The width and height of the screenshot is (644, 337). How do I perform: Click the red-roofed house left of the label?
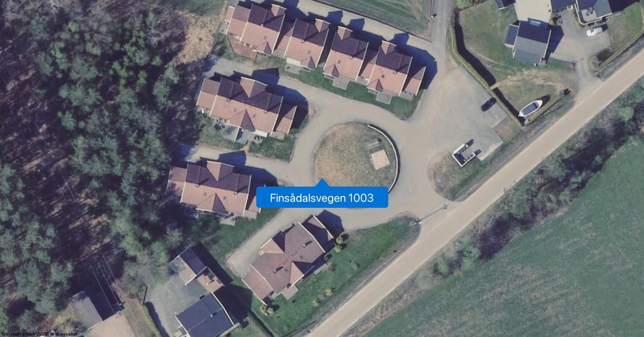[214, 188]
